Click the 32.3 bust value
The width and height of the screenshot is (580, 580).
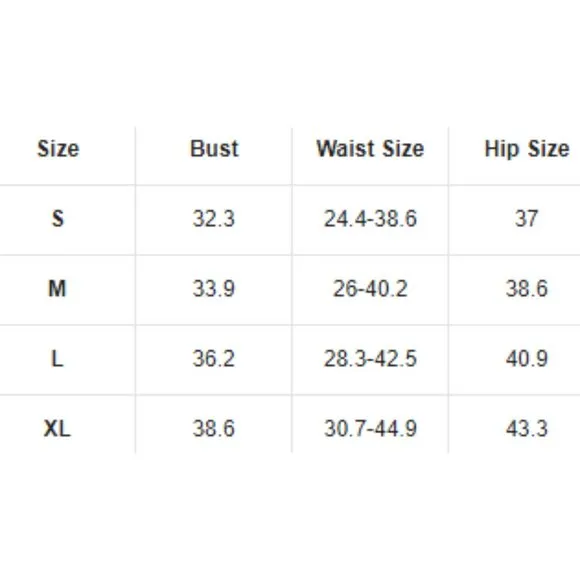(x=214, y=218)
